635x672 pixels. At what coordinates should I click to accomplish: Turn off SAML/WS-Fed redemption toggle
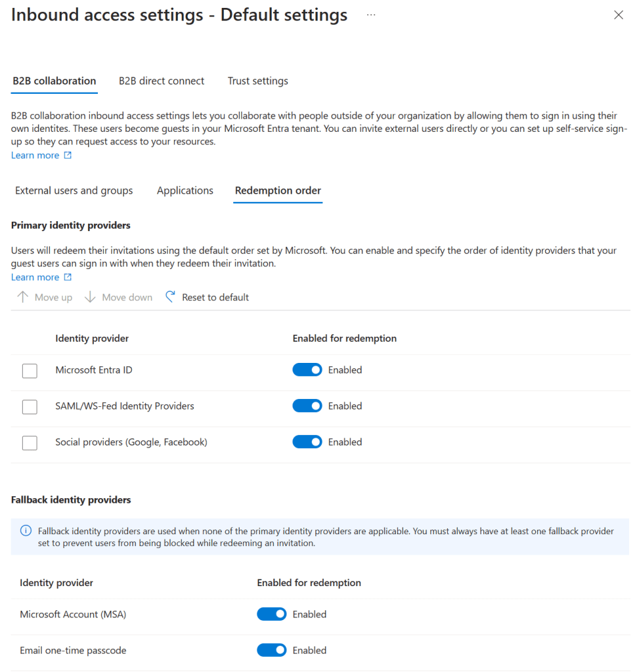[307, 406]
